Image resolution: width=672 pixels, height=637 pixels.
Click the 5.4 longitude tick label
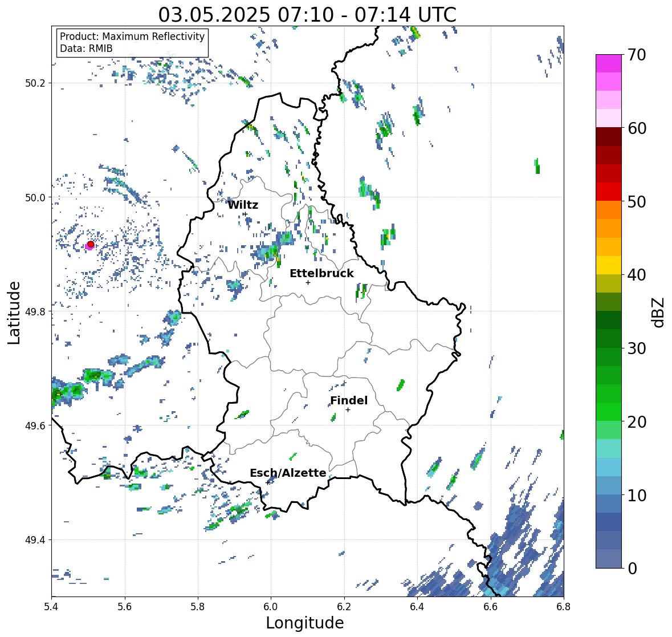coord(51,607)
